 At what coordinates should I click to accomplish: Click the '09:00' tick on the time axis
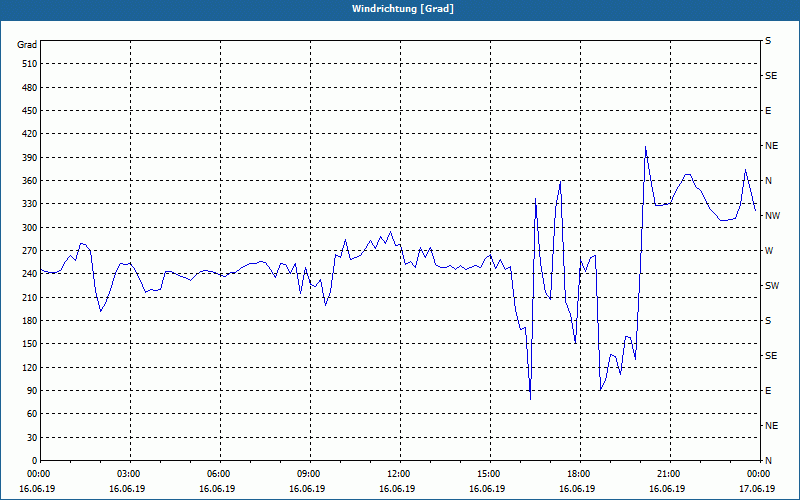tap(309, 473)
